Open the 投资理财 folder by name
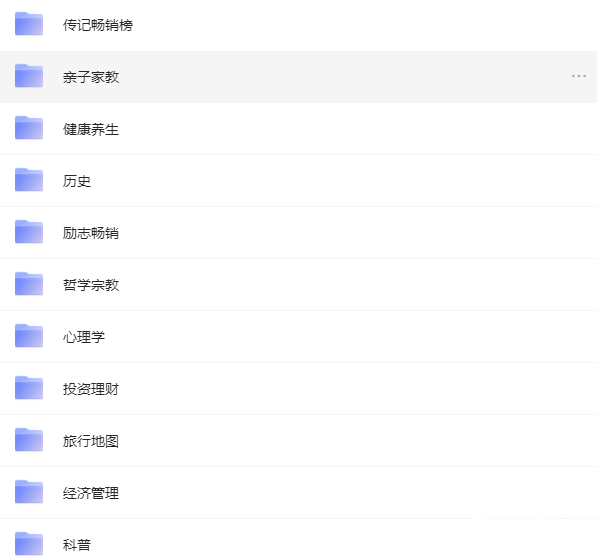 click(91, 389)
